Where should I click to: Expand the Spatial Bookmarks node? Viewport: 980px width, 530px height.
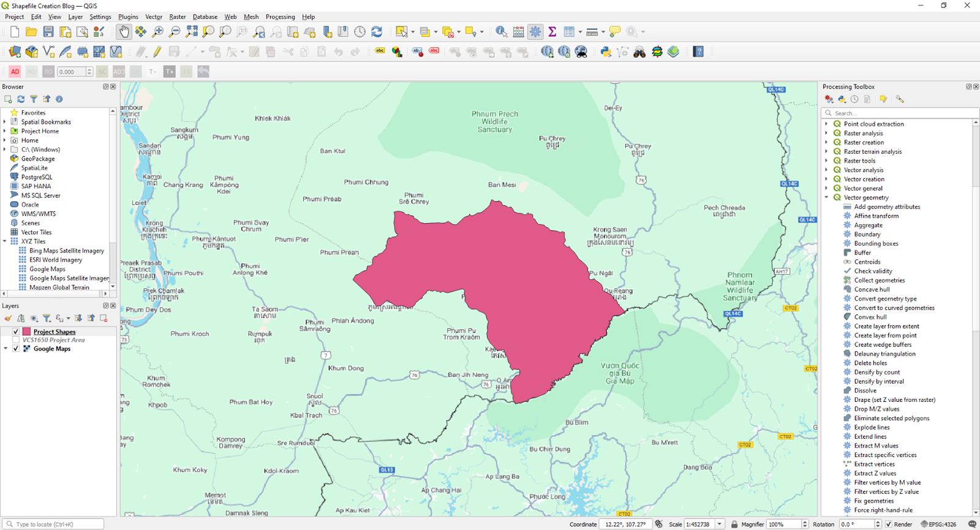tap(5, 122)
